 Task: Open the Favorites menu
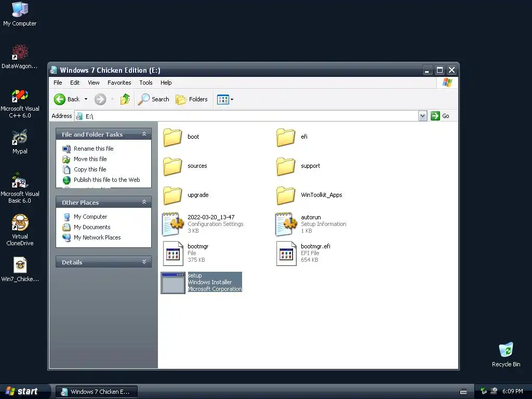pos(119,83)
